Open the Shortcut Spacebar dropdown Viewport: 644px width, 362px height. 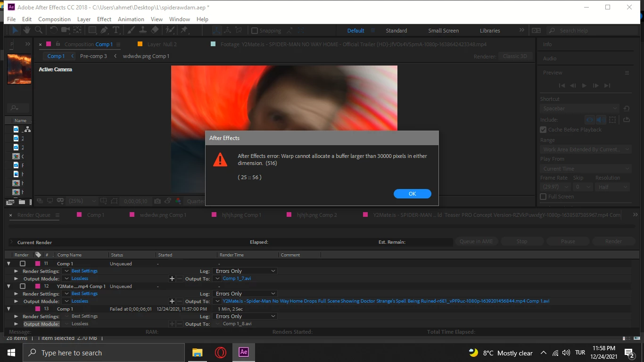[x=579, y=108]
